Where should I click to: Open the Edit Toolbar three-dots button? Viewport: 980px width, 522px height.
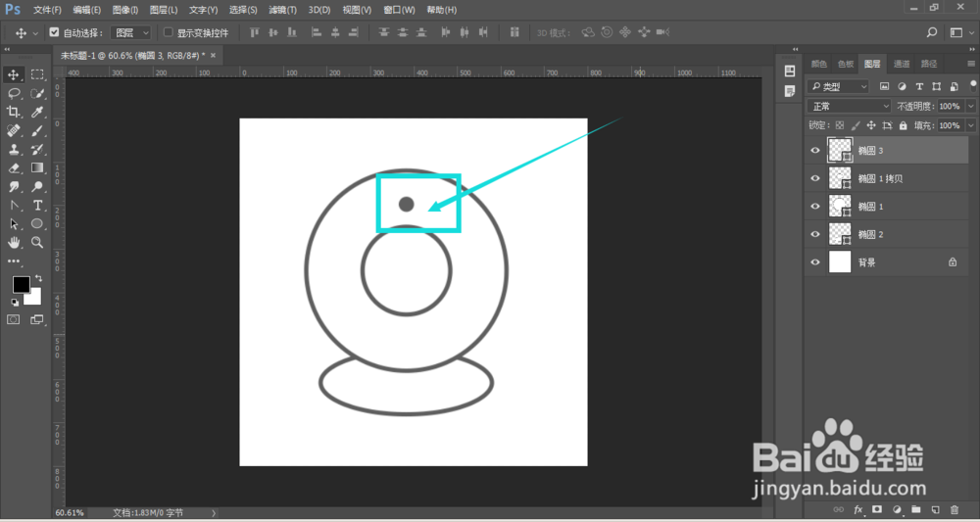[x=14, y=261]
